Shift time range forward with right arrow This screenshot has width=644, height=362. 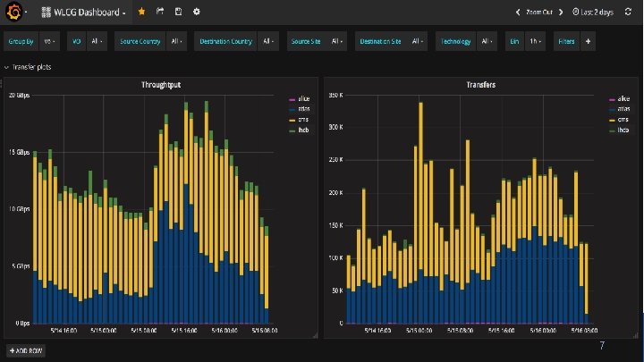[561, 13]
